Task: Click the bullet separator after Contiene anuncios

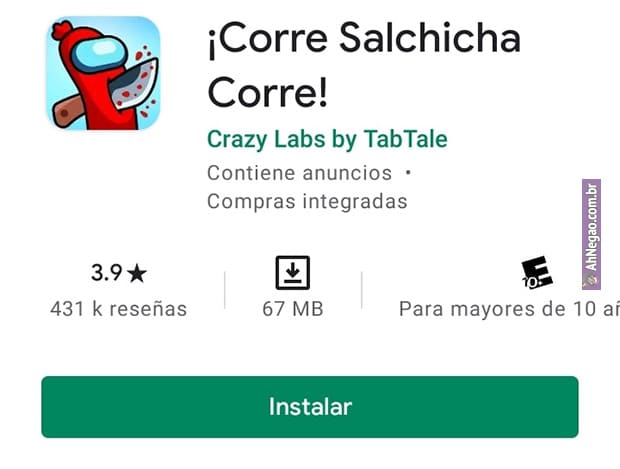Action: [408, 172]
